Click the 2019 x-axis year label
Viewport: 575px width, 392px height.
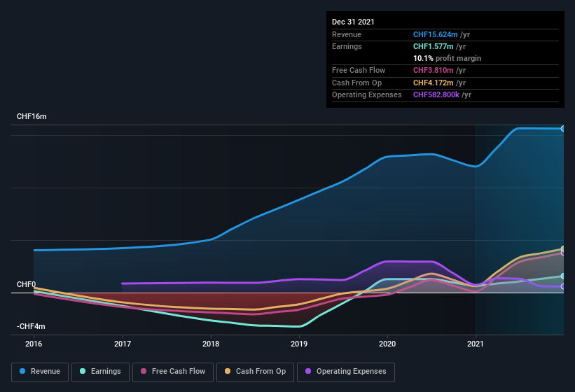click(x=299, y=344)
